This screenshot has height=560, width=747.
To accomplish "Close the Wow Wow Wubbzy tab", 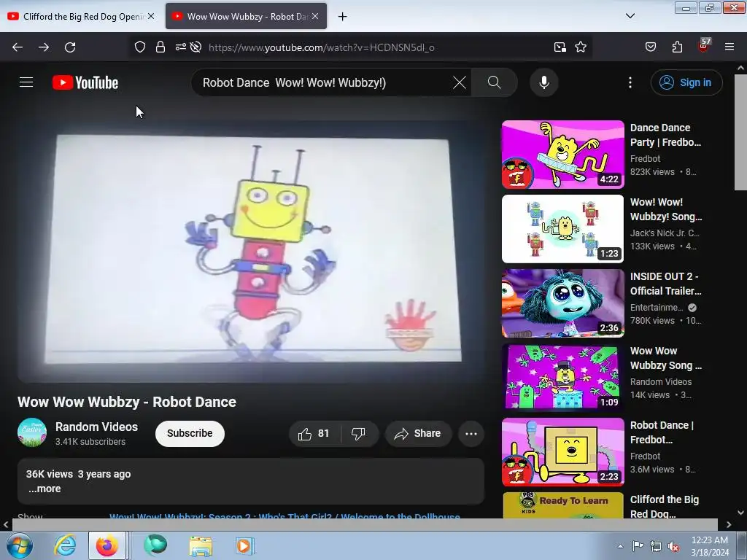I will pos(315,16).
